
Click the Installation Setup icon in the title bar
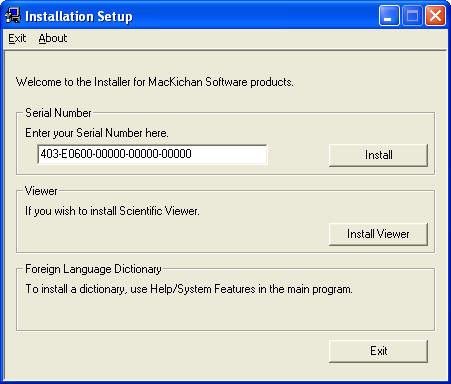tap(13, 15)
